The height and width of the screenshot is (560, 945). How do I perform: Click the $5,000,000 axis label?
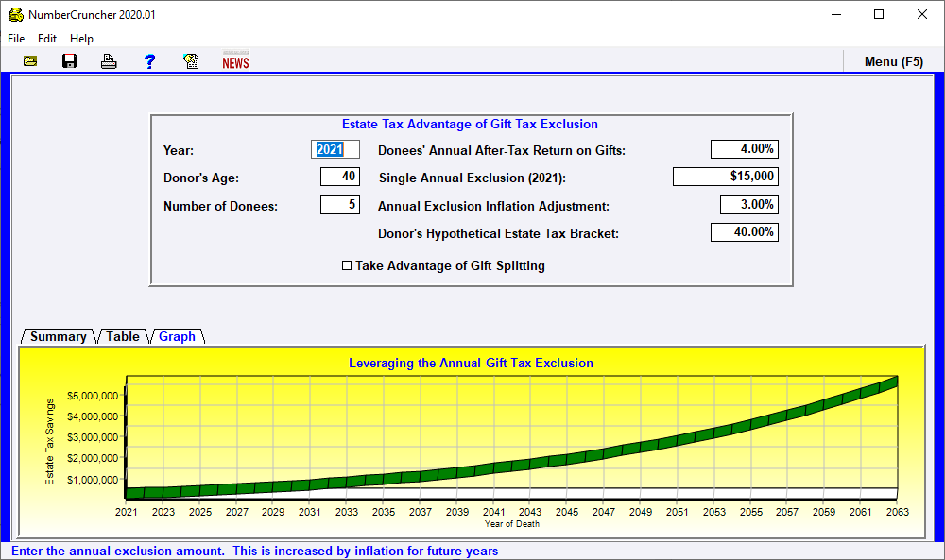[93, 396]
